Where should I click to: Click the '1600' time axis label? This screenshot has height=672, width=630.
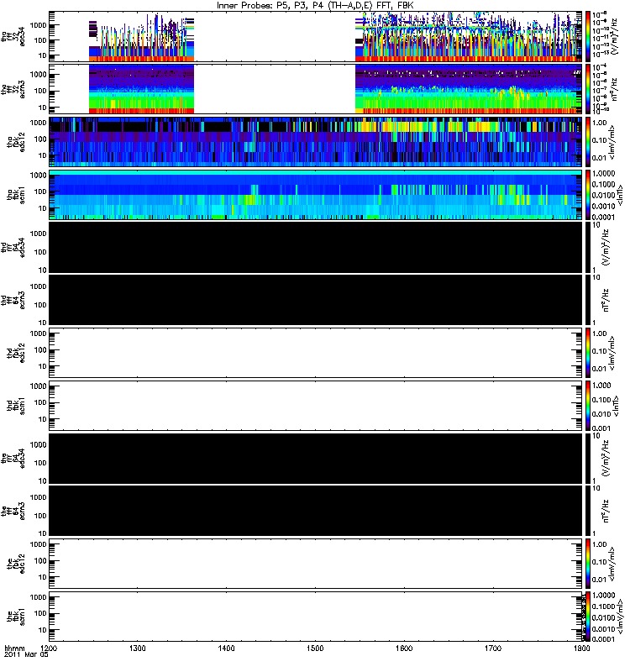404,648
